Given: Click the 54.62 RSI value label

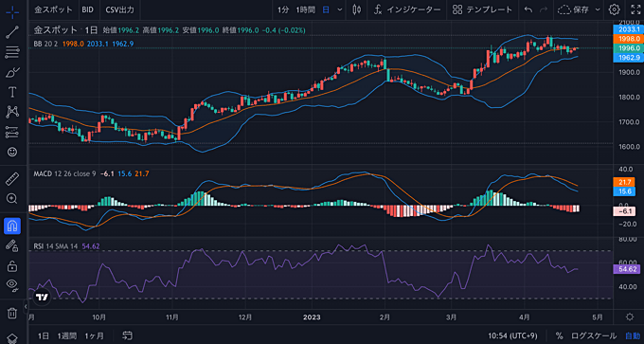Looking at the screenshot, I should point(626,269).
